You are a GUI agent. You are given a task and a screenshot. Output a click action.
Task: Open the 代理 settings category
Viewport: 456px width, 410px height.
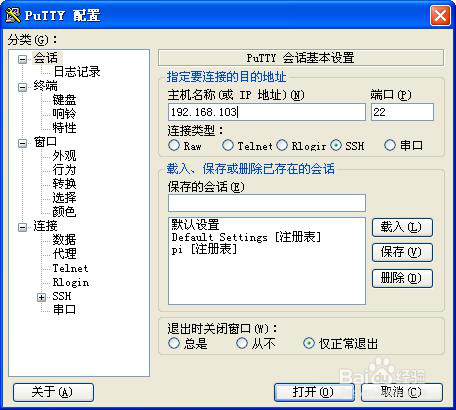click(x=64, y=254)
